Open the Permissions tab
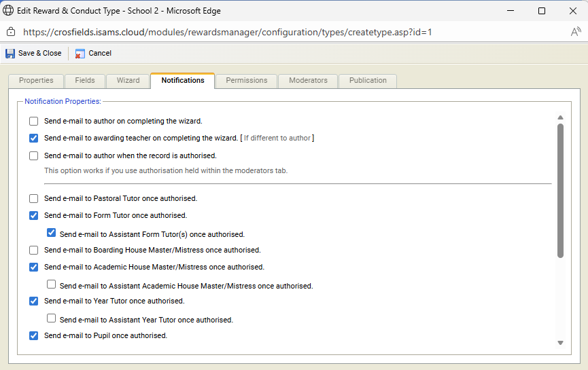588x370 pixels. [x=246, y=80]
